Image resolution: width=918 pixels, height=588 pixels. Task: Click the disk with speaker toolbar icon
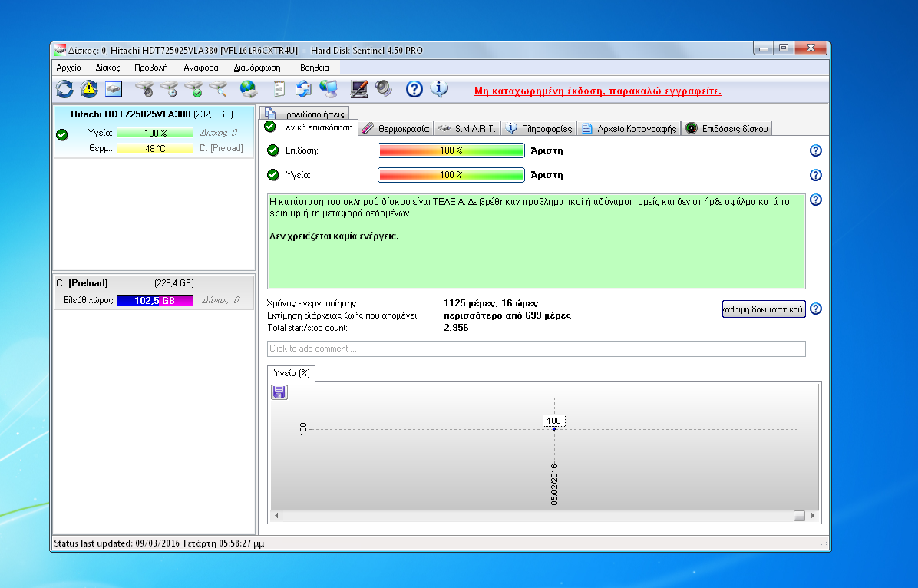point(144,89)
